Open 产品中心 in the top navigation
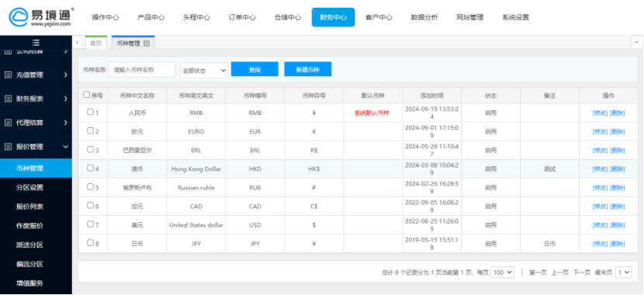 click(151, 17)
